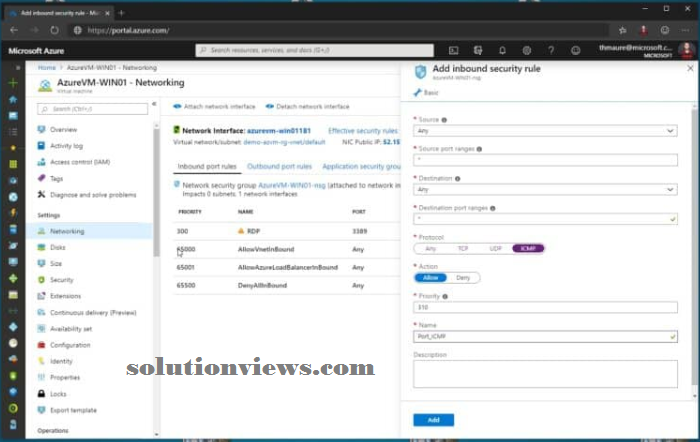The image size is (700, 442).
Task: Open Directory and subscription filter icon
Action: tap(478, 50)
